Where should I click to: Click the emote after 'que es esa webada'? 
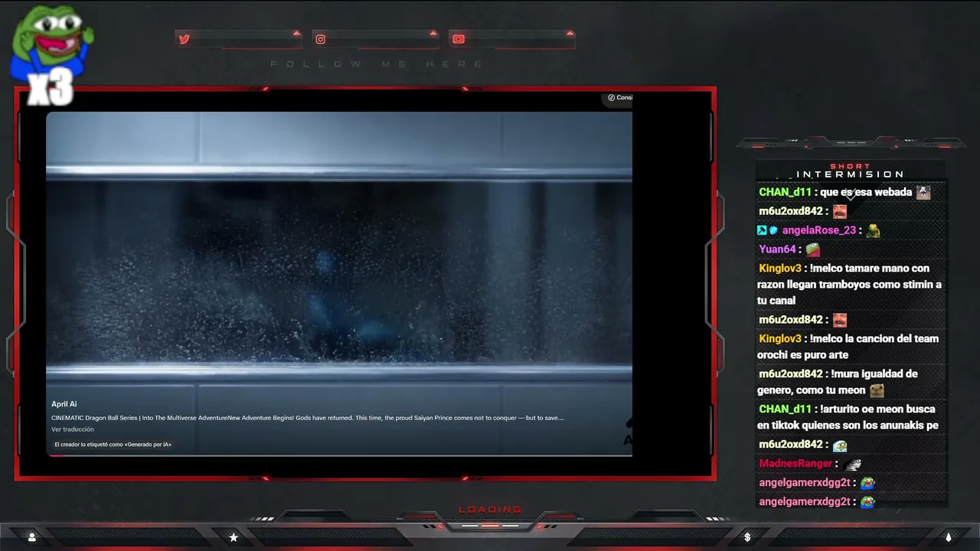[x=923, y=192]
